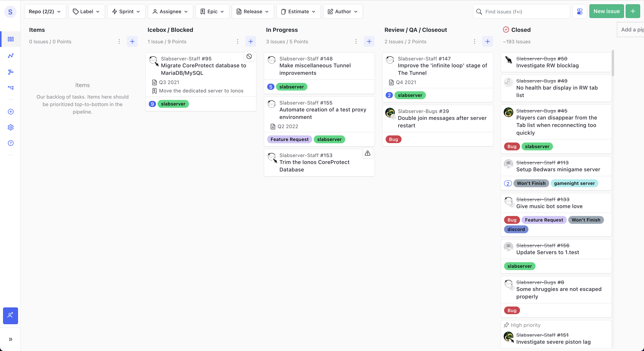Click the settings gear icon in sidebar
Image resolution: width=644 pixels, height=351 pixels.
[x=11, y=127]
